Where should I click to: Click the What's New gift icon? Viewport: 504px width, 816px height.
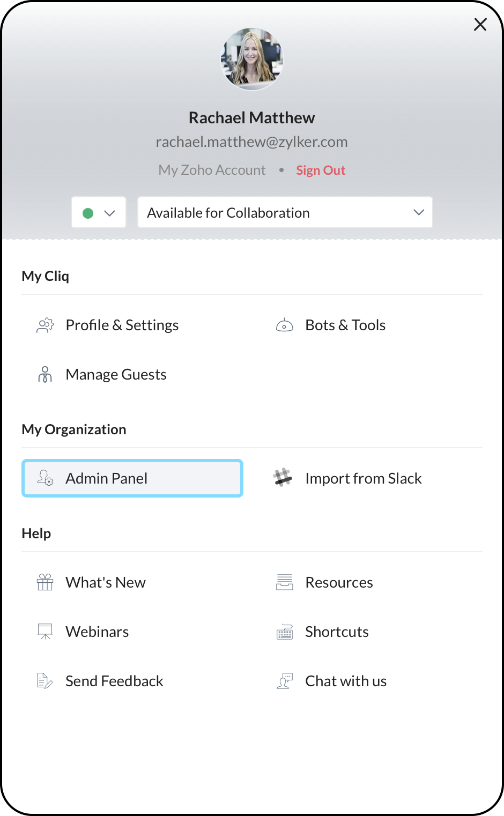click(x=45, y=582)
